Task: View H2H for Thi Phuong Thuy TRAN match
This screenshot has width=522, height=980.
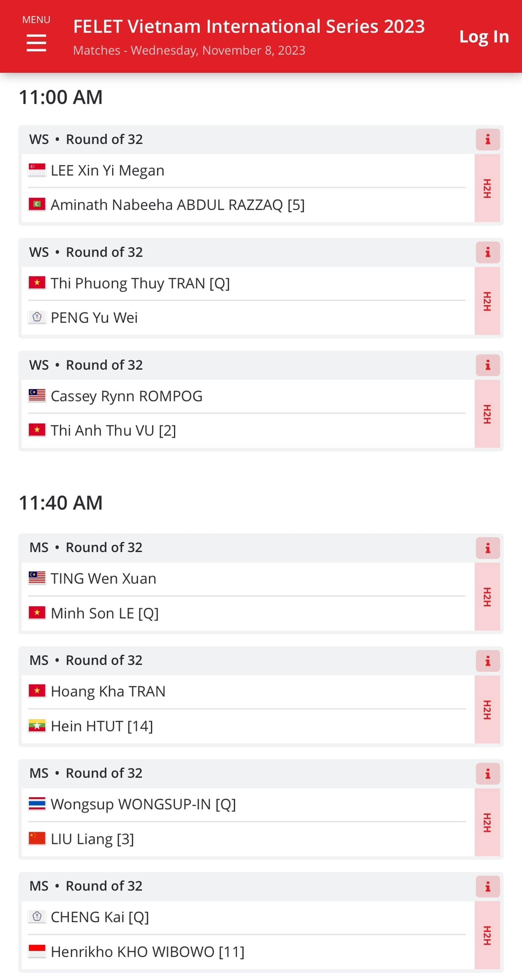Action: pos(487,301)
